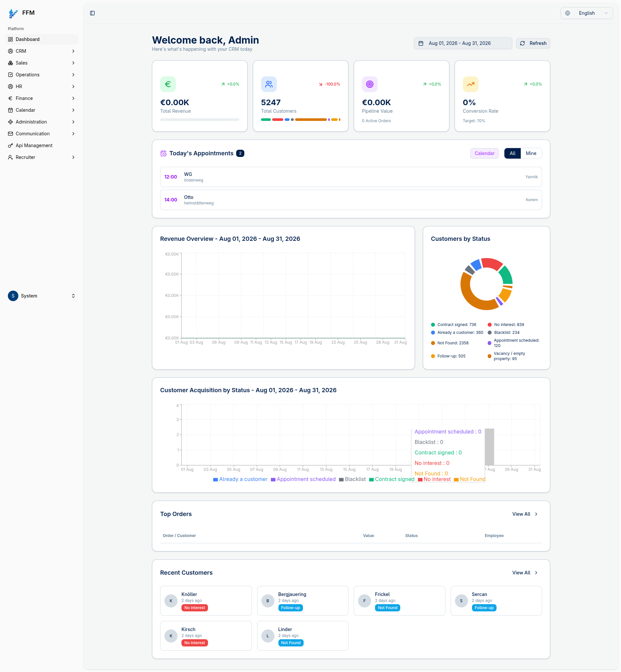Screen dimensions: 621x672
Task: Click the Pipeline Value target icon
Action: tap(370, 84)
